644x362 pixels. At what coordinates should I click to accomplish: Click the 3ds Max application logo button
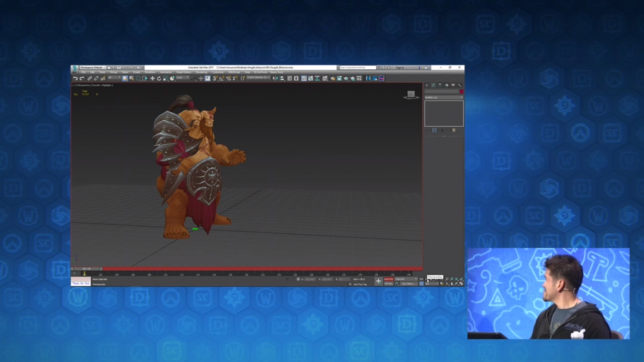[74, 69]
